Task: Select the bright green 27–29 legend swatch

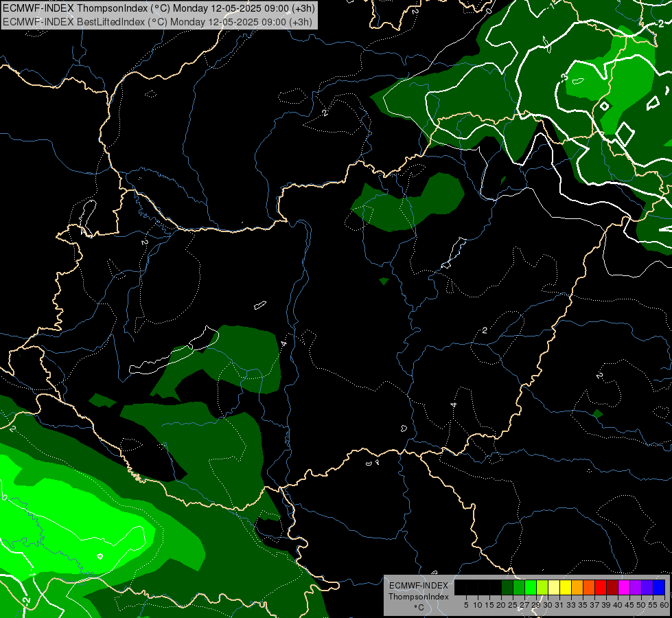Action: (x=531, y=587)
